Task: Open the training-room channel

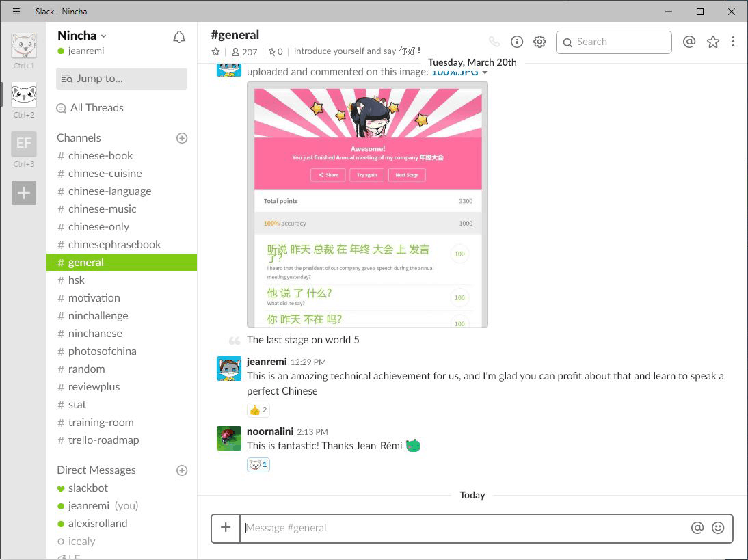Action: click(122, 423)
